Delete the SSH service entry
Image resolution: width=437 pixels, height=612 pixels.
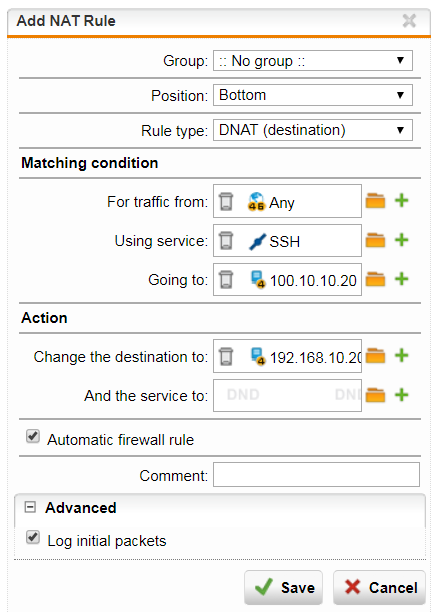pos(226,240)
